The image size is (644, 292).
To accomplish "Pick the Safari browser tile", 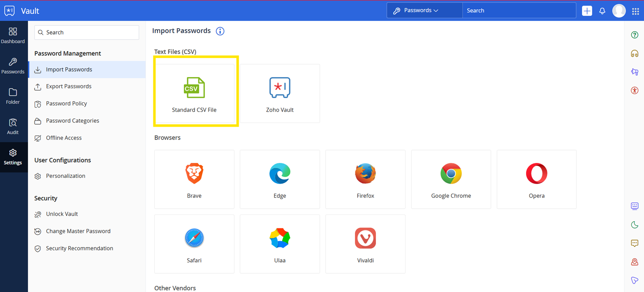I will 194,244.
